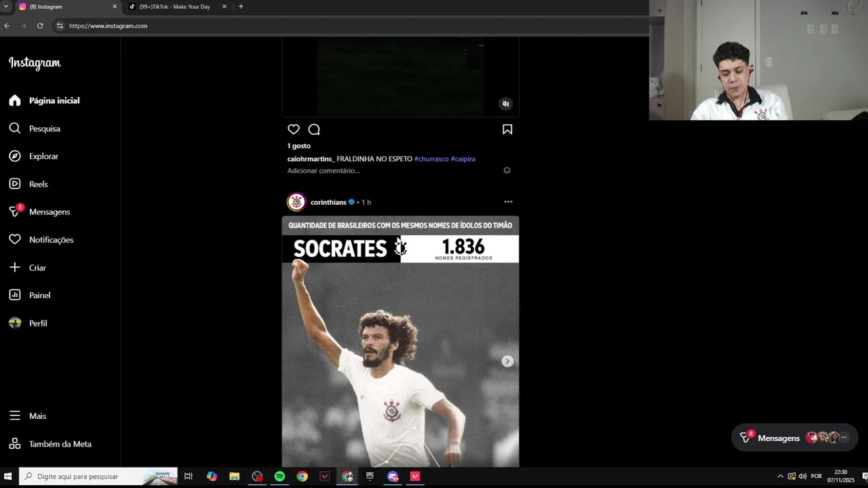Close the Instagram browser tab
Screen dimensions: 868x488
tap(115, 7)
